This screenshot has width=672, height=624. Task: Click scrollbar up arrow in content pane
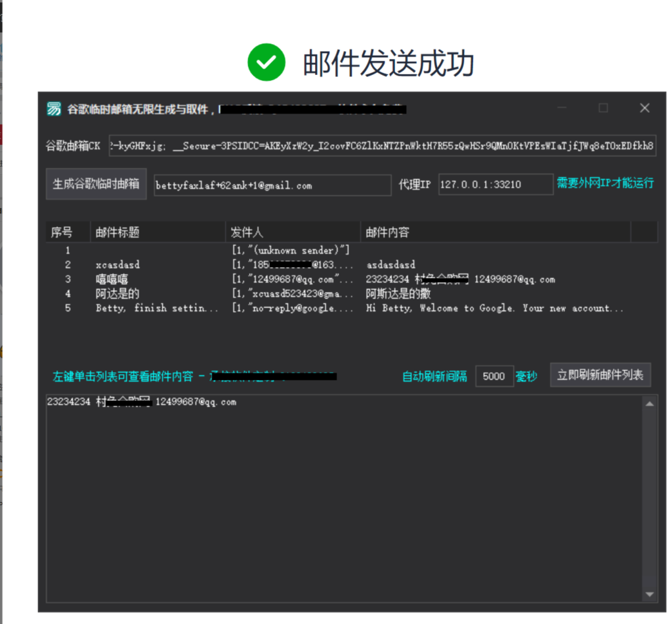click(x=650, y=404)
